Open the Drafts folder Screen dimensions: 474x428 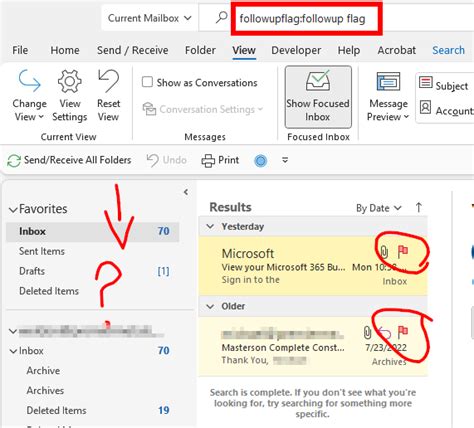click(32, 271)
